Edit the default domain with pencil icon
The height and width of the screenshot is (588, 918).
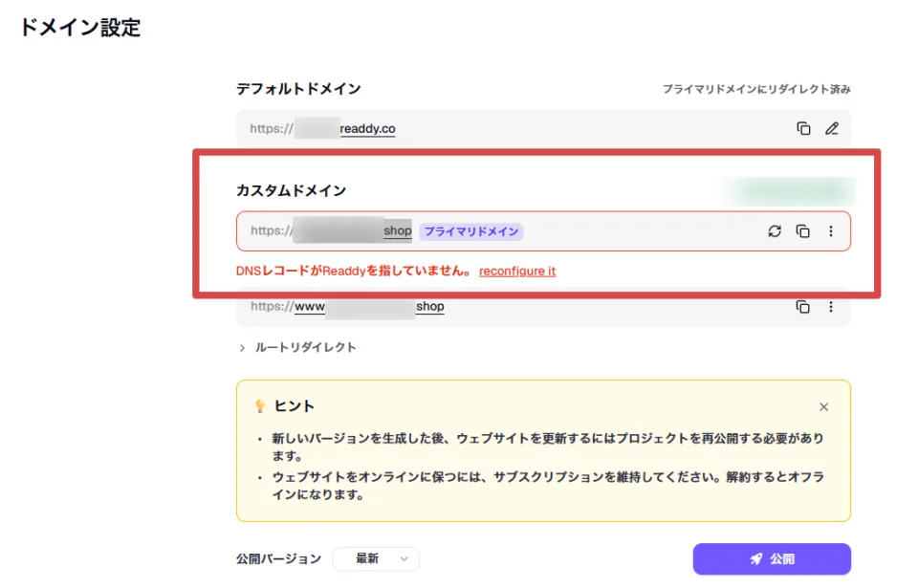coord(831,128)
